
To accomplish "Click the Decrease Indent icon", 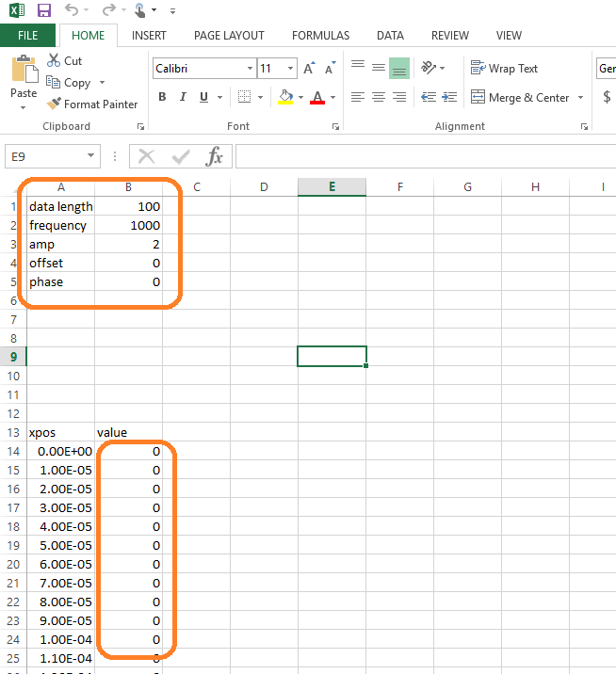I will click(428, 97).
